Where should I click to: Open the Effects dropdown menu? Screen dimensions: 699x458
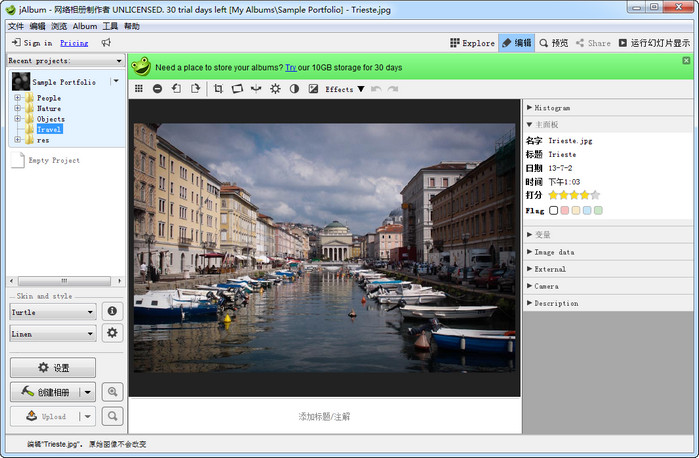click(345, 89)
